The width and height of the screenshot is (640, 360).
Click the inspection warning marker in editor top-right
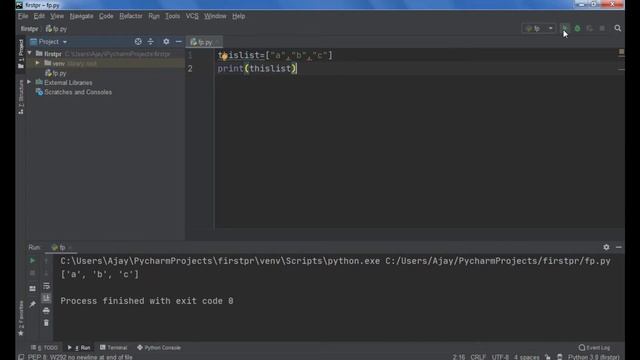621,52
